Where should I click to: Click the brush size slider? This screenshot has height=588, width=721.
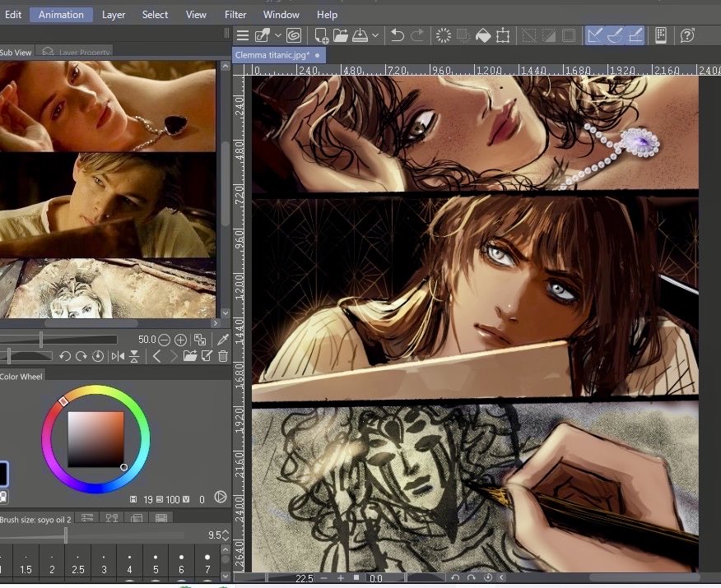point(92,535)
